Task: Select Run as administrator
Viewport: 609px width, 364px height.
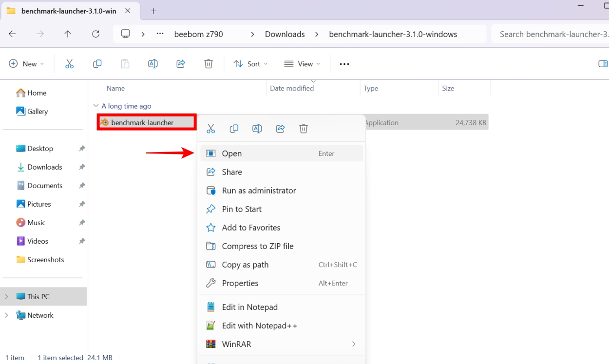Action: [259, 191]
